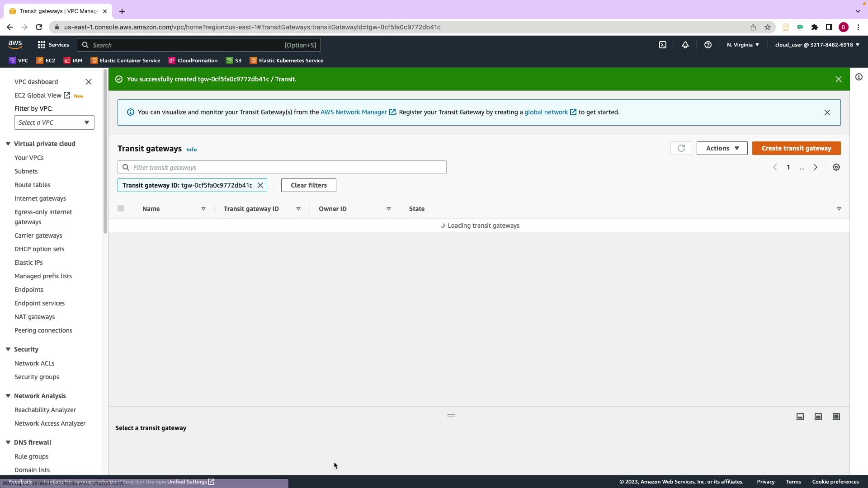Go to Route tables in sidebar
Viewport: 868px width, 488px height.
(x=32, y=185)
